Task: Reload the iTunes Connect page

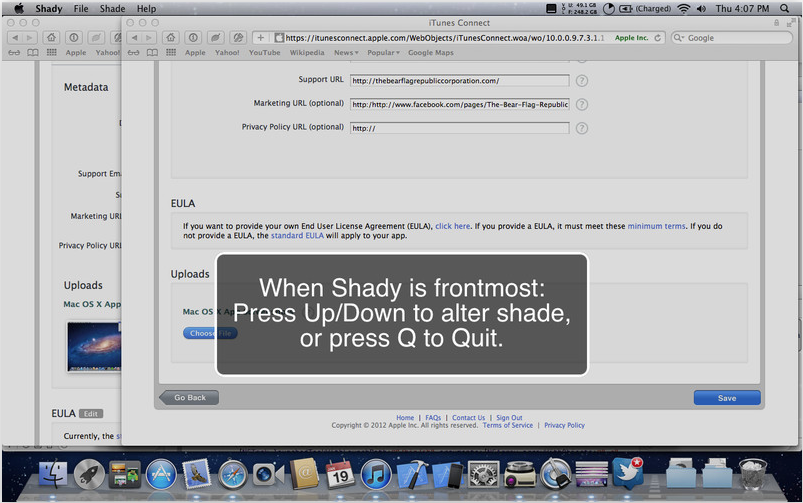Action: [x=658, y=38]
